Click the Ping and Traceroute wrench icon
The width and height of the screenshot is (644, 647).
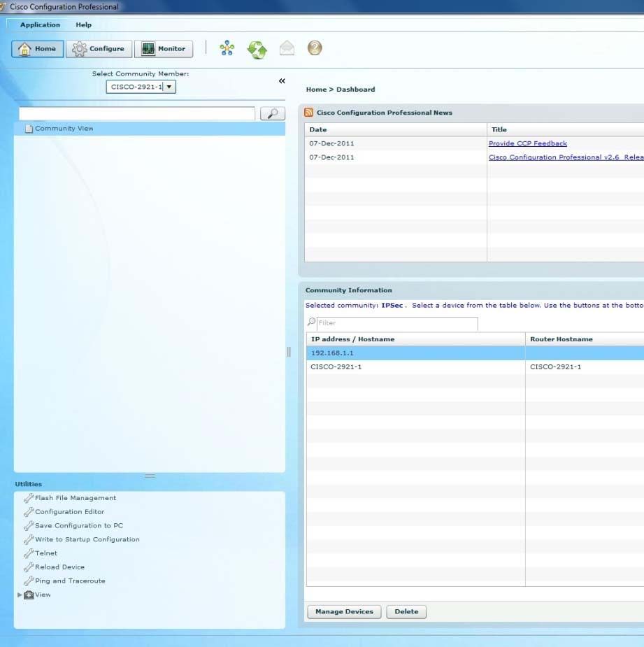pyautogui.click(x=29, y=581)
